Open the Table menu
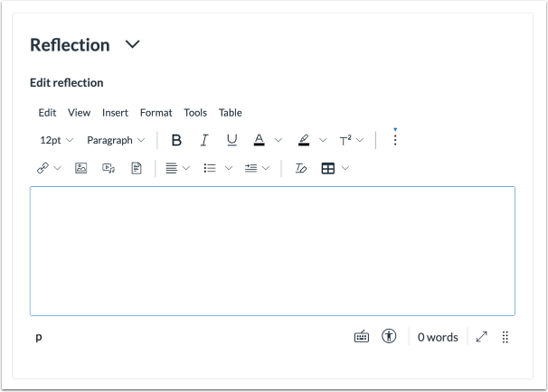This screenshot has height=392, width=548. point(231,113)
